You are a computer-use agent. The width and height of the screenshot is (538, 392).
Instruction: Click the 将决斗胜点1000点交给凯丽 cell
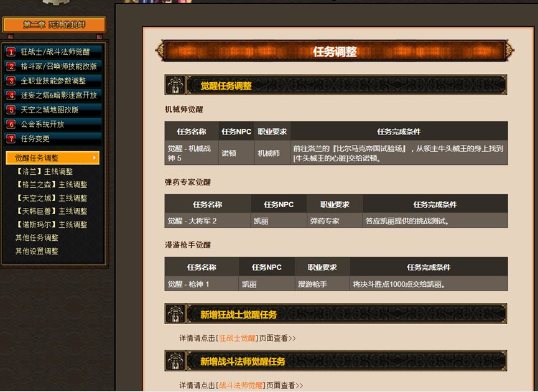point(429,284)
